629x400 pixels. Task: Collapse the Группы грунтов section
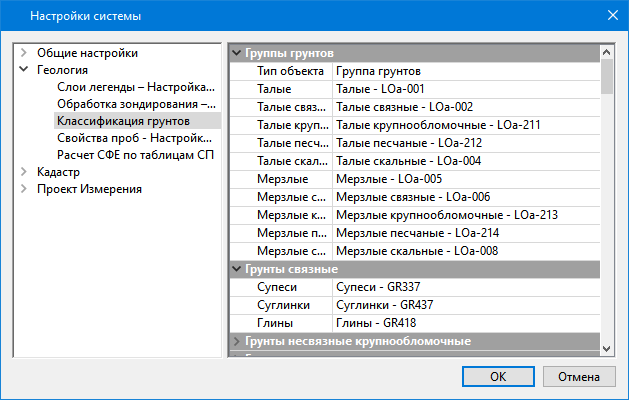(237, 53)
